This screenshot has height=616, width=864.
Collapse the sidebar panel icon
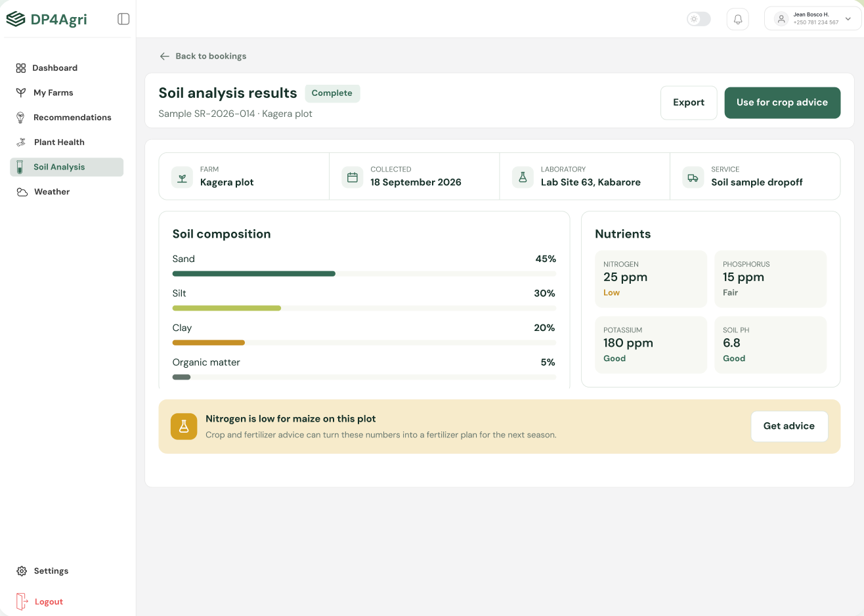click(x=123, y=19)
